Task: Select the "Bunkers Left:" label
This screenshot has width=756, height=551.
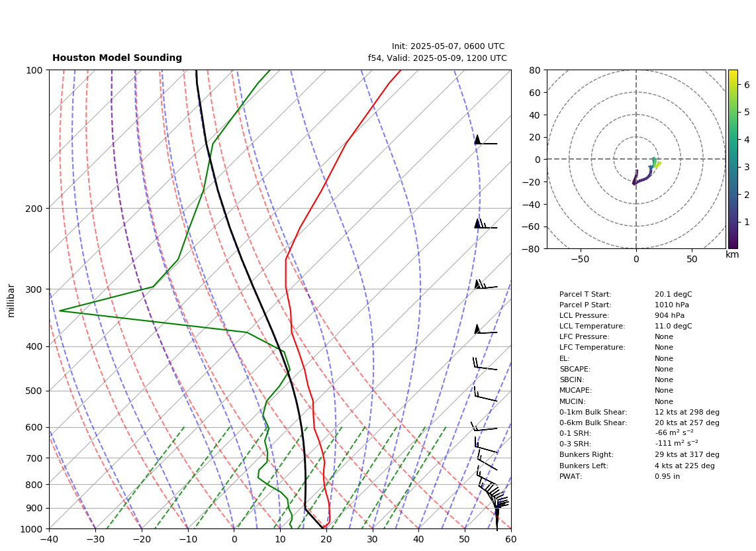Action: [x=584, y=466]
